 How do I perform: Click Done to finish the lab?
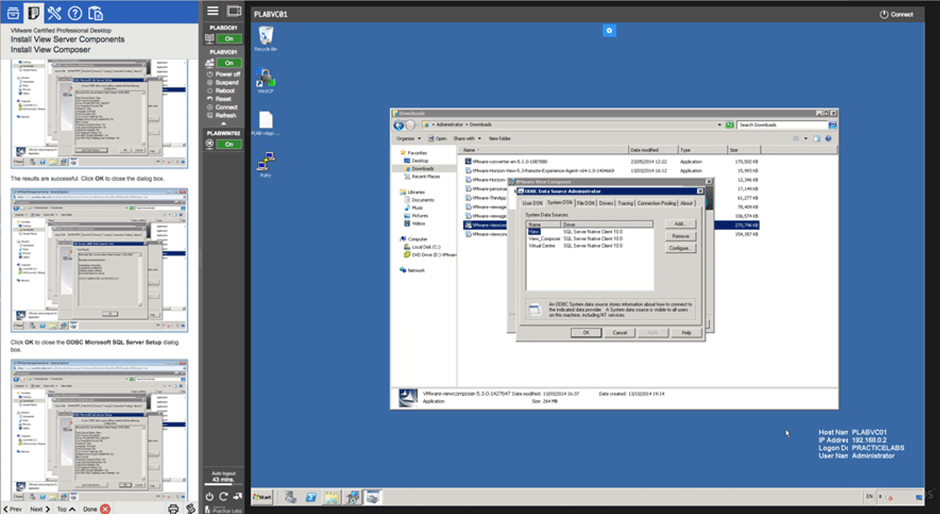(x=97, y=509)
